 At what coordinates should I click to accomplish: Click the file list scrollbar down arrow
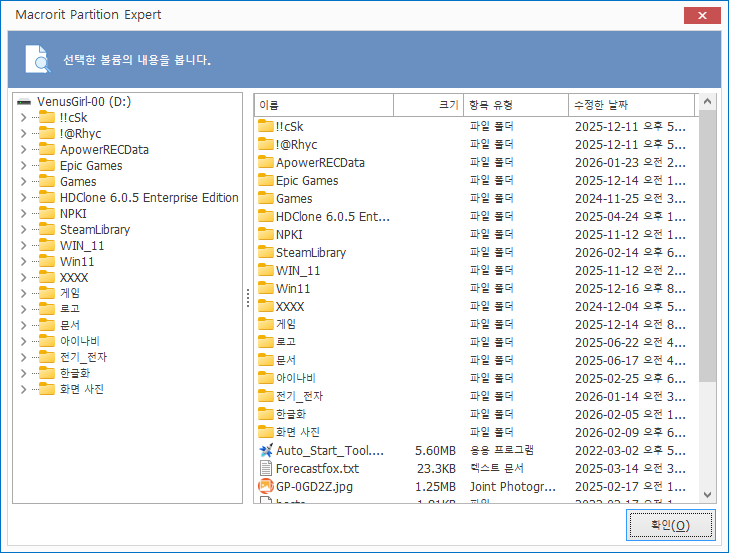pos(707,495)
